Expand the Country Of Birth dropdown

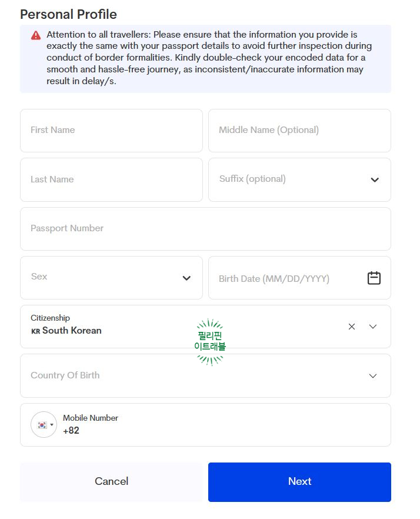pos(205,375)
